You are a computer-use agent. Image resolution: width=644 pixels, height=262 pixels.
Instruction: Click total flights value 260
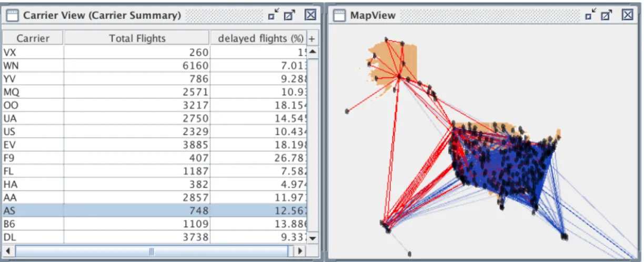coord(198,53)
